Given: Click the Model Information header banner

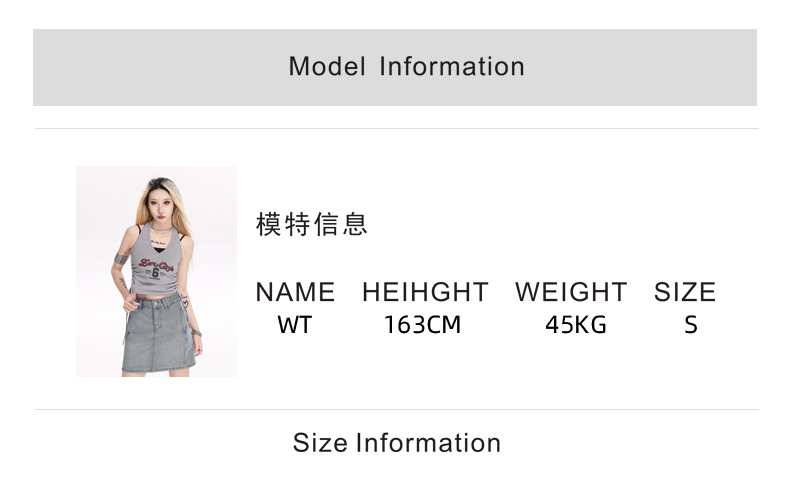Looking at the screenshot, I should pyautogui.click(x=394, y=67).
